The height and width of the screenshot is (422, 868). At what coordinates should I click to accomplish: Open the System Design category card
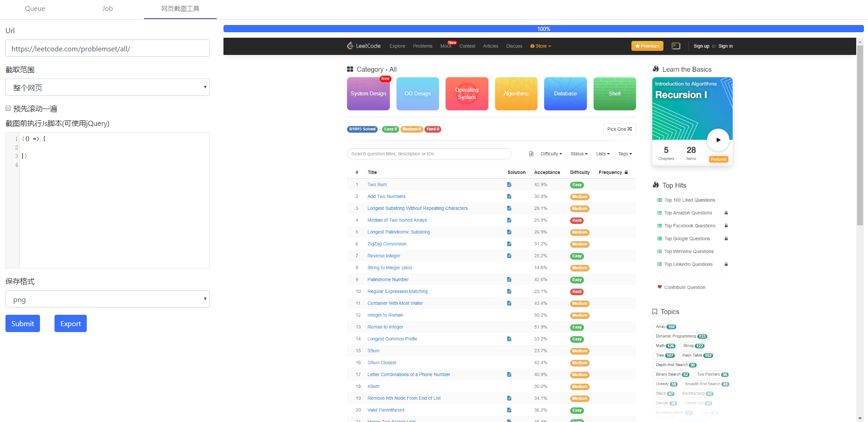368,94
